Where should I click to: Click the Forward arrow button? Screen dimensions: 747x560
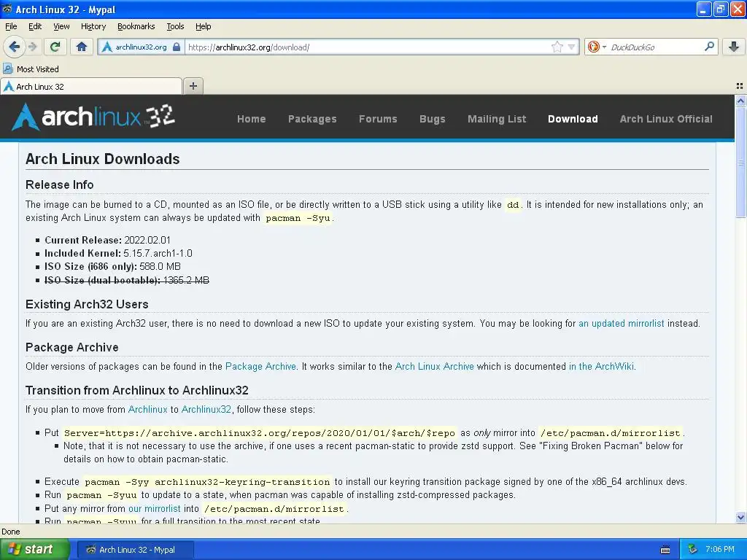point(32,47)
